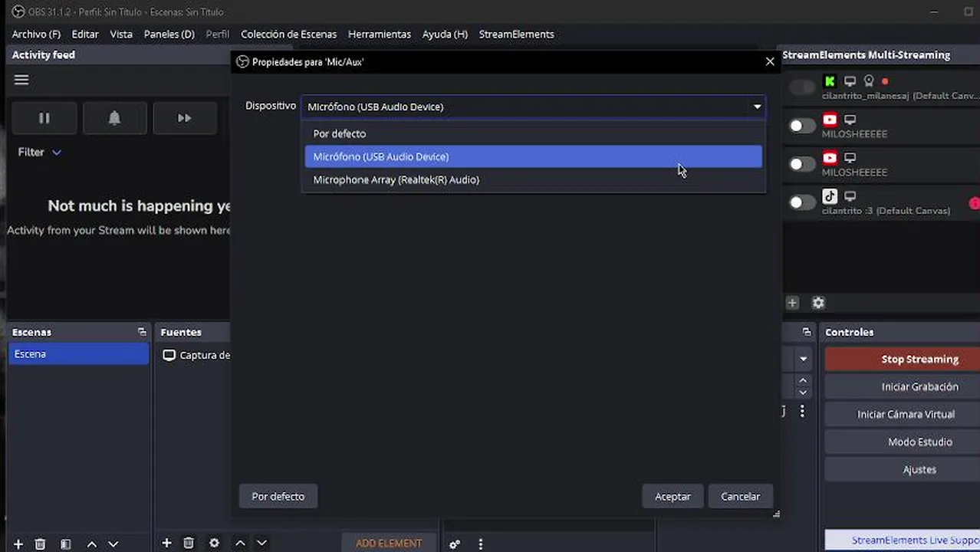This screenshot has width=980, height=552.
Task: Open the StreamElements menu
Action: click(x=516, y=34)
